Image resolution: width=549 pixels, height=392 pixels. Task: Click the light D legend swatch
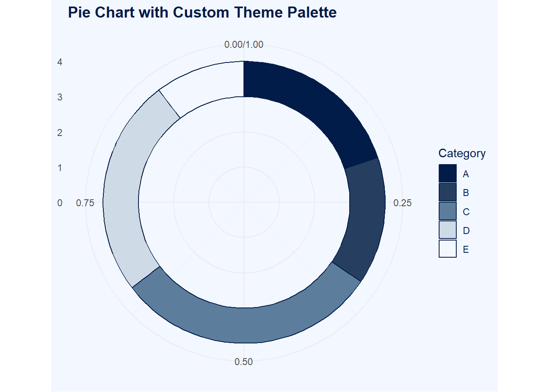[447, 230]
